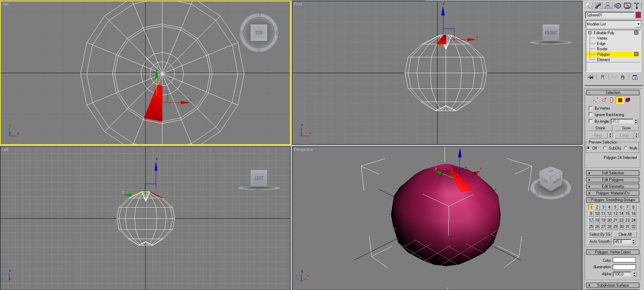Click the Alpha spinner arrows
Viewport: 644px width, 290px height.
tap(634, 274)
